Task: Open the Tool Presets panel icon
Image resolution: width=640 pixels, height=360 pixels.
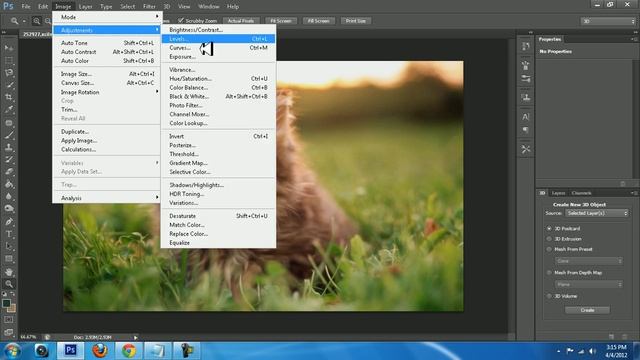Action: coord(526,149)
